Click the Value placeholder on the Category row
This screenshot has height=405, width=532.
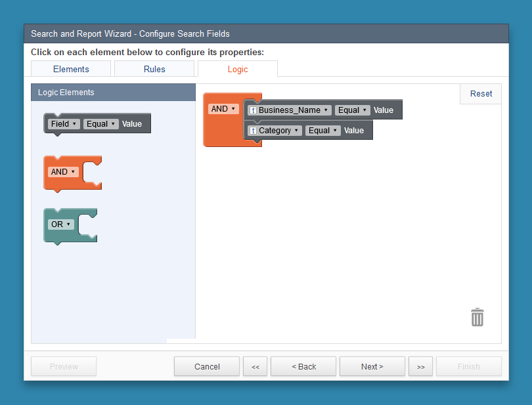click(x=354, y=130)
